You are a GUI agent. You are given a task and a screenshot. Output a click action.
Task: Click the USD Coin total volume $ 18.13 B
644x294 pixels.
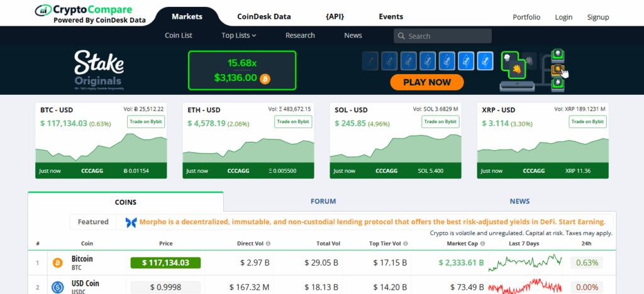click(321, 287)
